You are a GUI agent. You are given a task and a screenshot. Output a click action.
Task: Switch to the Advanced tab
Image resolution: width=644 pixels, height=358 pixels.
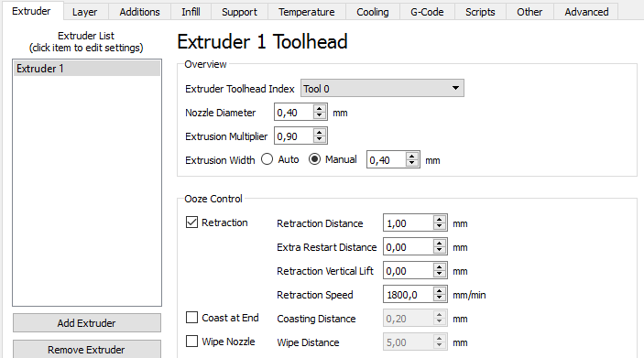586,12
